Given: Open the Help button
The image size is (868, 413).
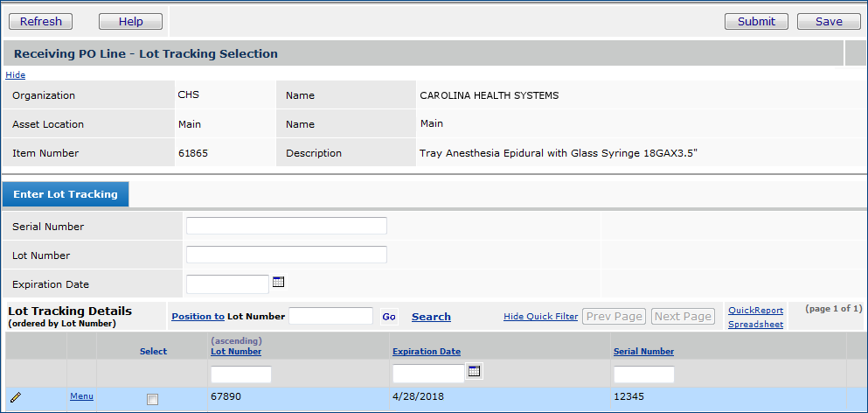Looking at the screenshot, I should (x=130, y=22).
